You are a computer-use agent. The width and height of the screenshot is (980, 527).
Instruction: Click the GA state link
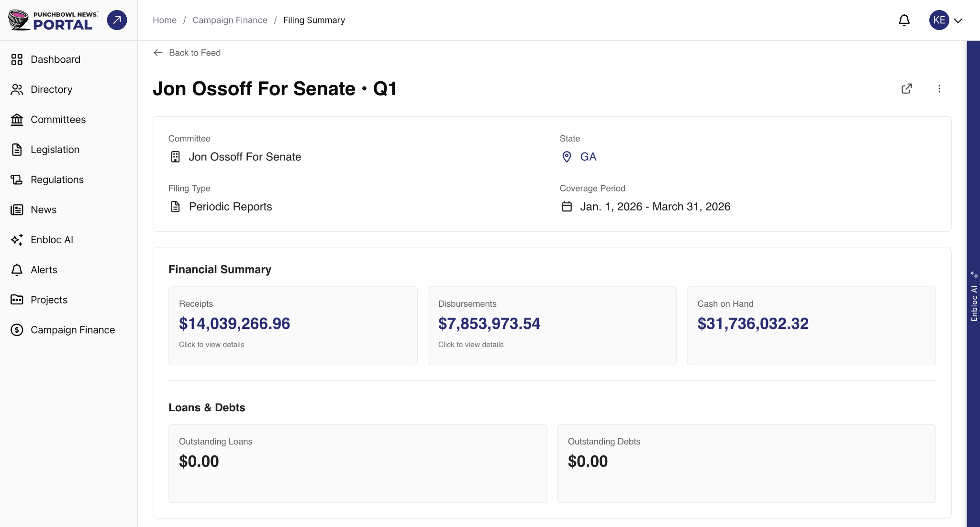point(588,157)
